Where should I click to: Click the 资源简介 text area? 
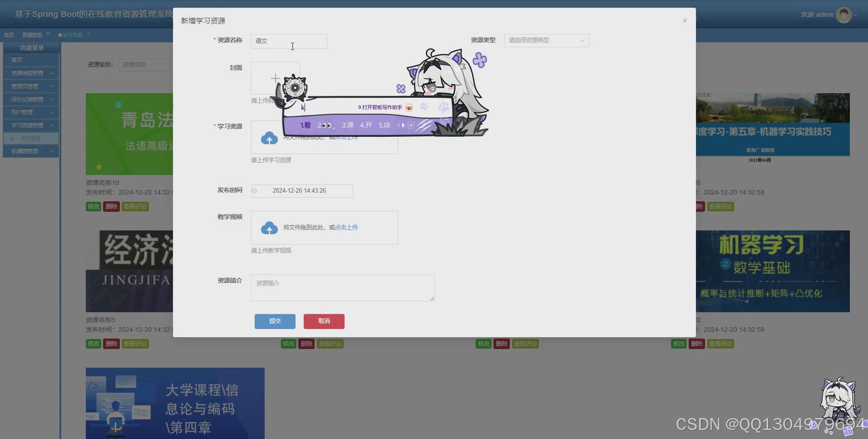click(343, 288)
